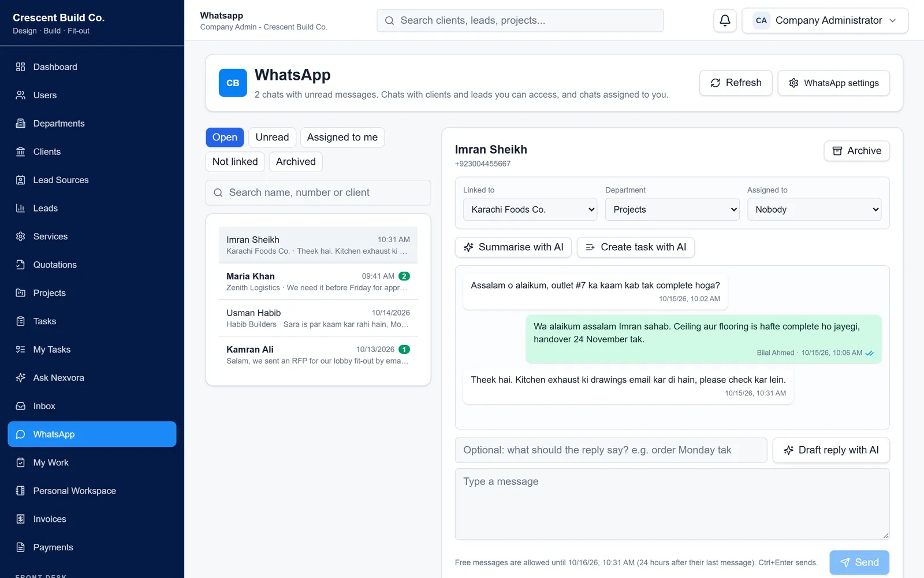This screenshot has width=924, height=578.
Task: Open the Leads page from sidebar
Action: 92,209
